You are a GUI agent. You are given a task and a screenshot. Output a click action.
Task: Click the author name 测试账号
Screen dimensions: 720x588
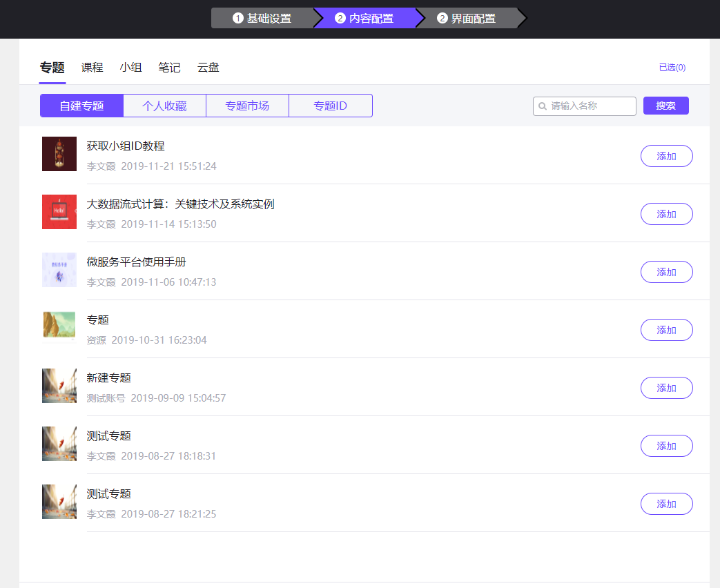click(x=106, y=398)
